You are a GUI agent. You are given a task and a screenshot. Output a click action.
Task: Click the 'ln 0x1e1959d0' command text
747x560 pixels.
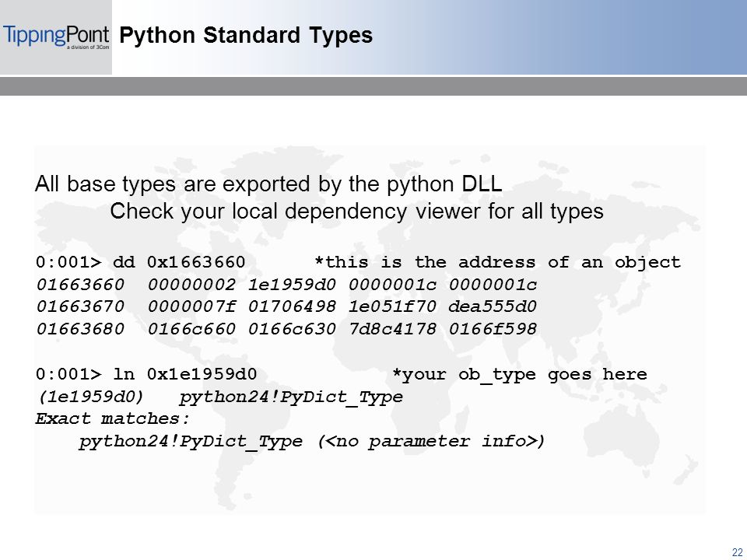pos(185,374)
